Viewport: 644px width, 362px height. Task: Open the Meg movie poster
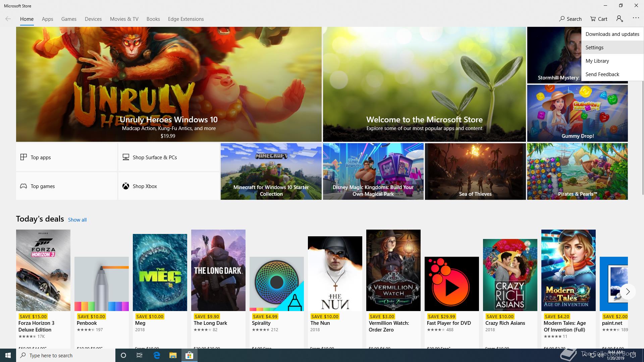(160, 273)
